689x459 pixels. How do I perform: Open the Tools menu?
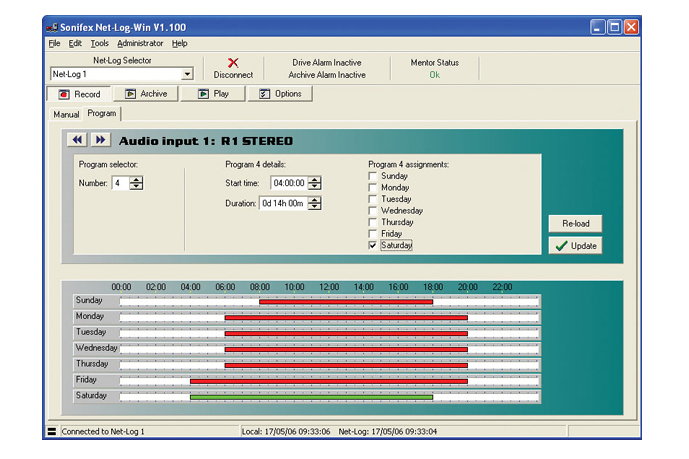pyautogui.click(x=99, y=43)
